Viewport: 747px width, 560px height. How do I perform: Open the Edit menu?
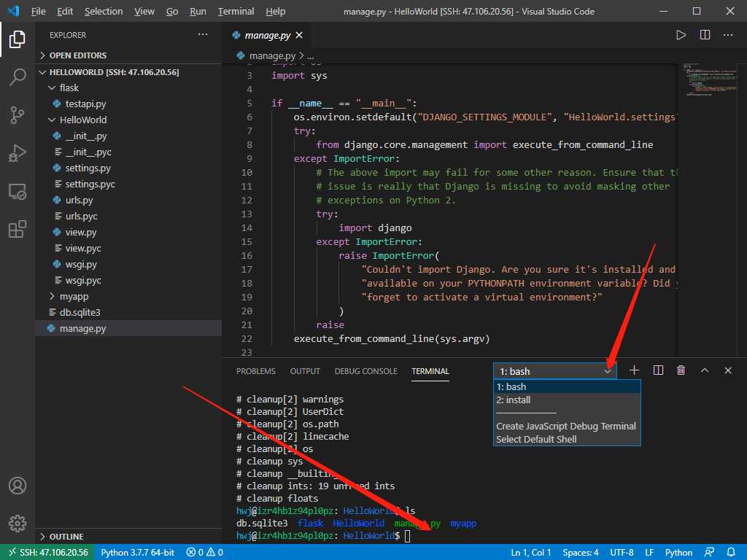[x=65, y=11]
